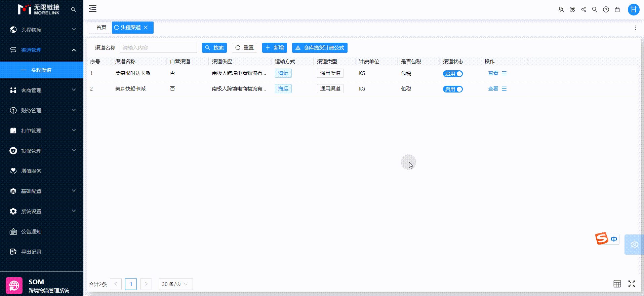Collapse sidebar with the menu fold icon

(x=92, y=9)
